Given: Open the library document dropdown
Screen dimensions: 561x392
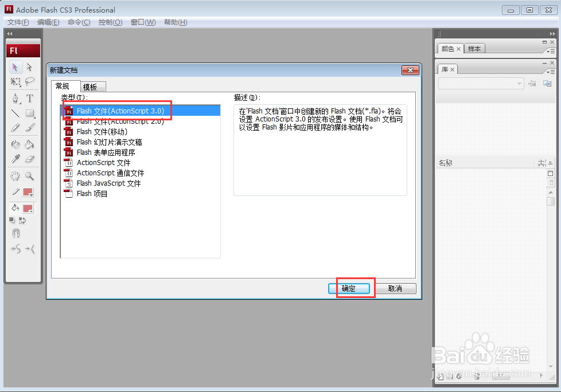Looking at the screenshot, I should (x=481, y=84).
